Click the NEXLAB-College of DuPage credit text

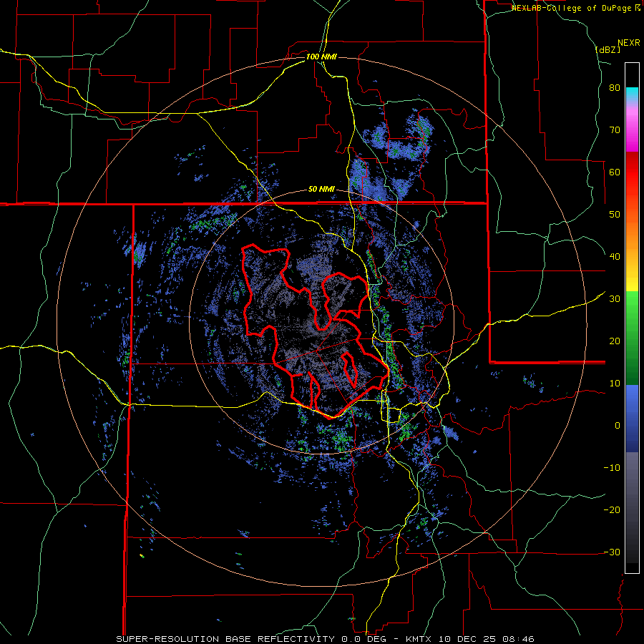573,8
